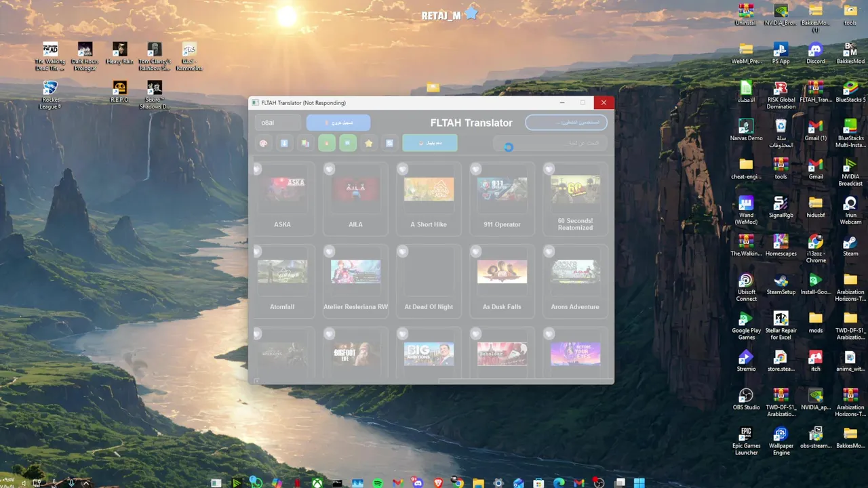Open Spotify from the taskbar
This screenshot has height=488, width=868.
coord(378,483)
